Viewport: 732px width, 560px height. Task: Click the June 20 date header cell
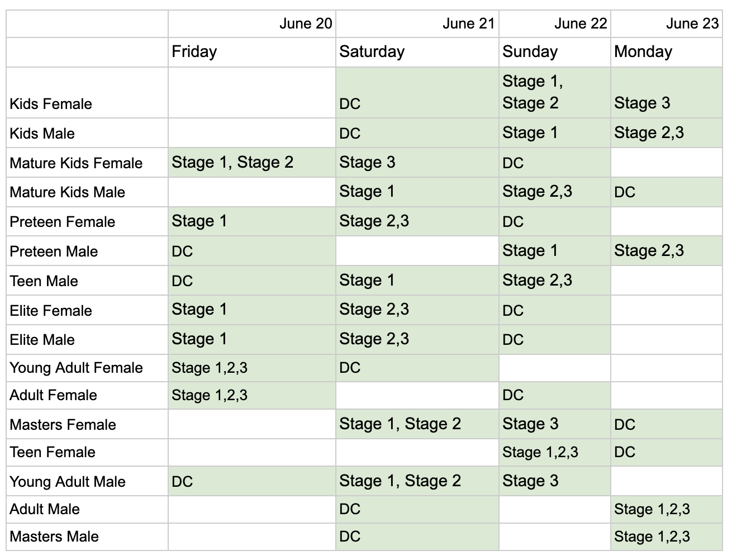point(251,24)
